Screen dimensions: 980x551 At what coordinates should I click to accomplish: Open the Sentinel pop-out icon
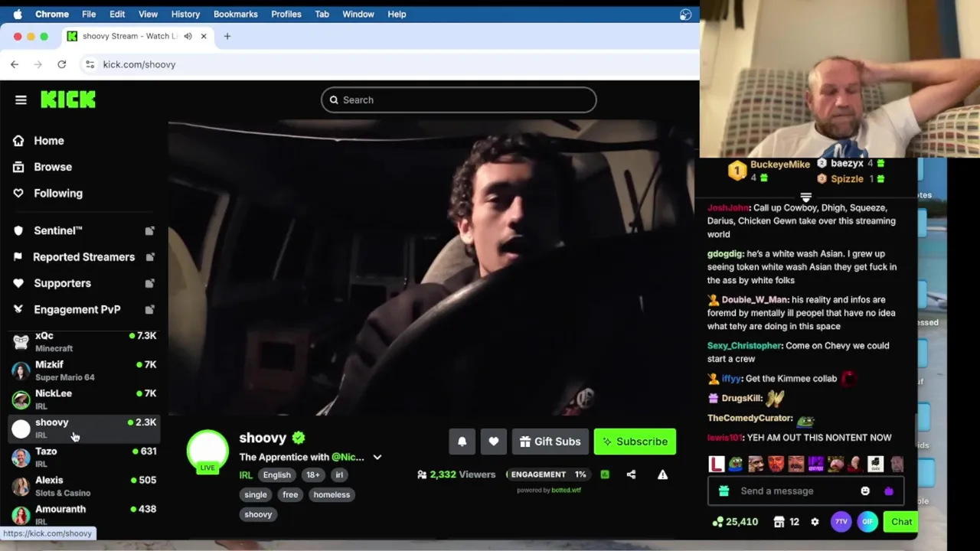[x=149, y=230]
